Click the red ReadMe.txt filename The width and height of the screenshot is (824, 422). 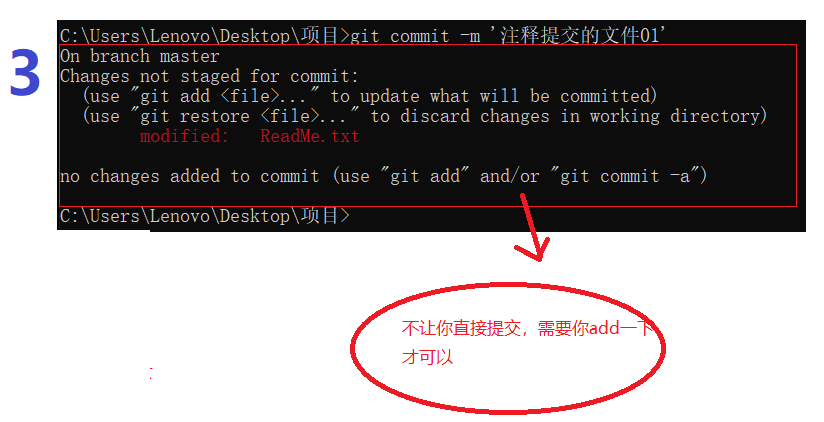click(x=310, y=136)
